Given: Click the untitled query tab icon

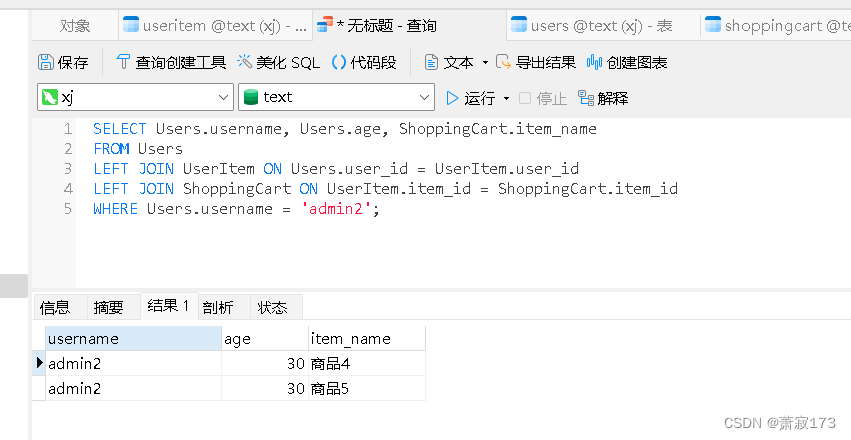Looking at the screenshot, I should [325, 24].
